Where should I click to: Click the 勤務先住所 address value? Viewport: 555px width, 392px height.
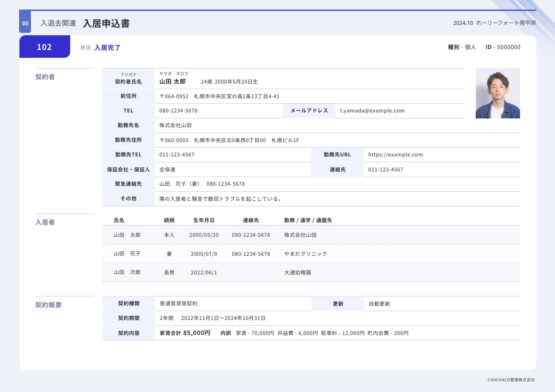229,140
